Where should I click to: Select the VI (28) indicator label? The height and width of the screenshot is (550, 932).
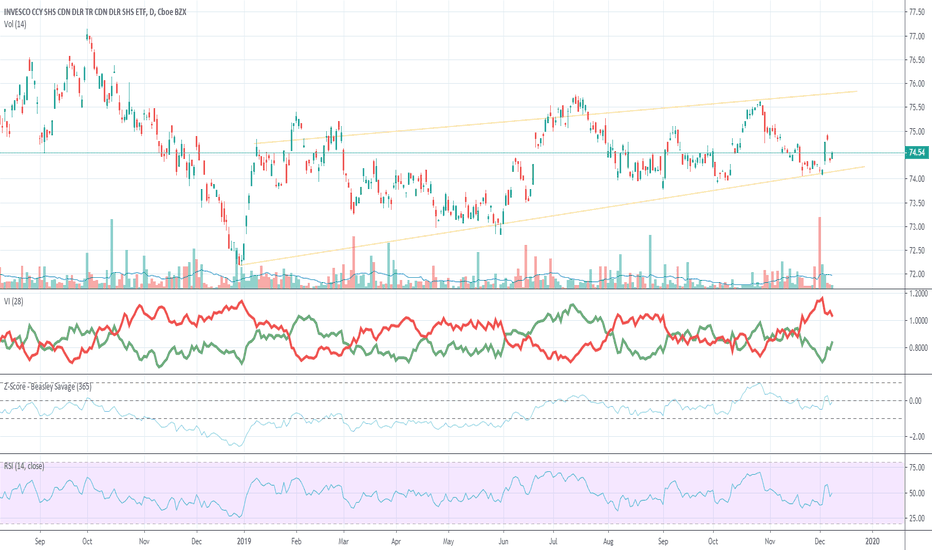tap(14, 301)
